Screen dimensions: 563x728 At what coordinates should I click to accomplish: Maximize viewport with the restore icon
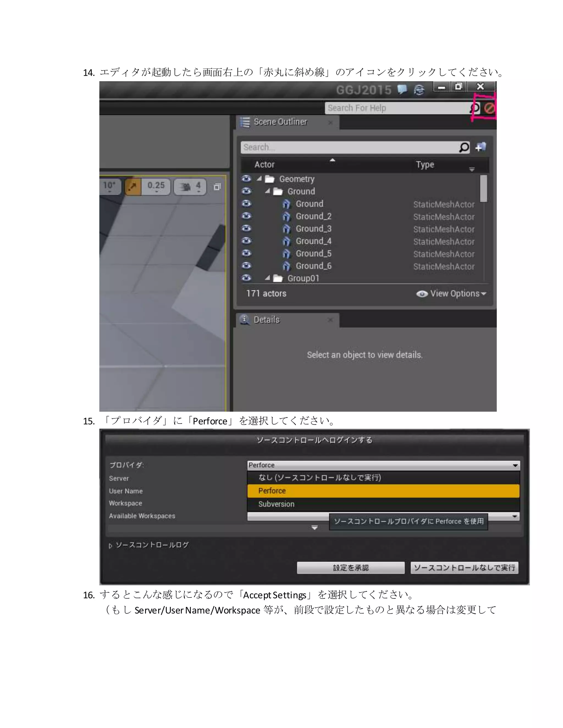(217, 187)
